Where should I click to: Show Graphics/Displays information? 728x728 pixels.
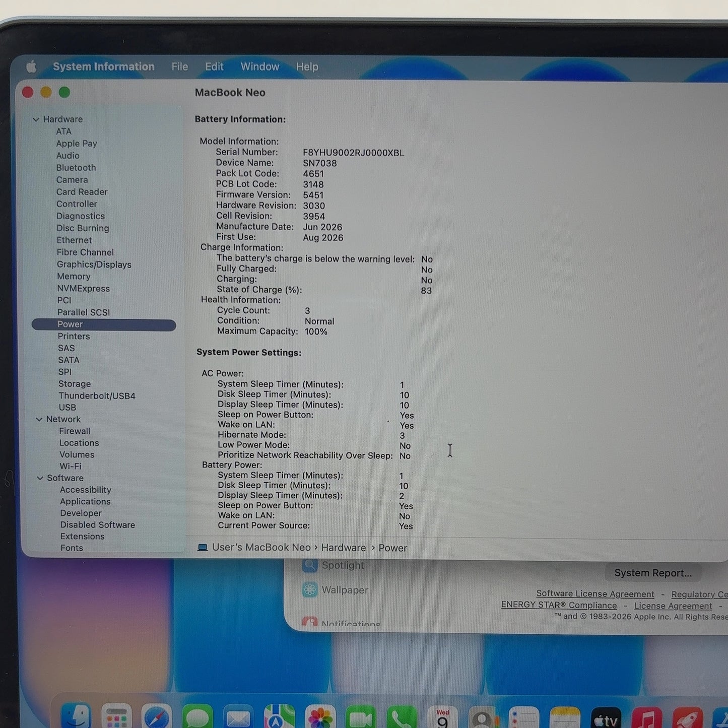coord(94,264)
